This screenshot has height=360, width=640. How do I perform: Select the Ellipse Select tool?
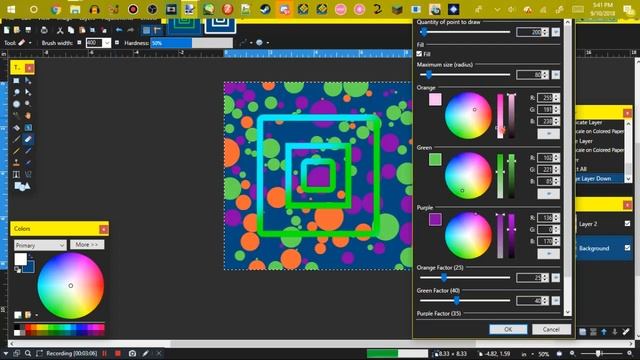tap(16, 104)
